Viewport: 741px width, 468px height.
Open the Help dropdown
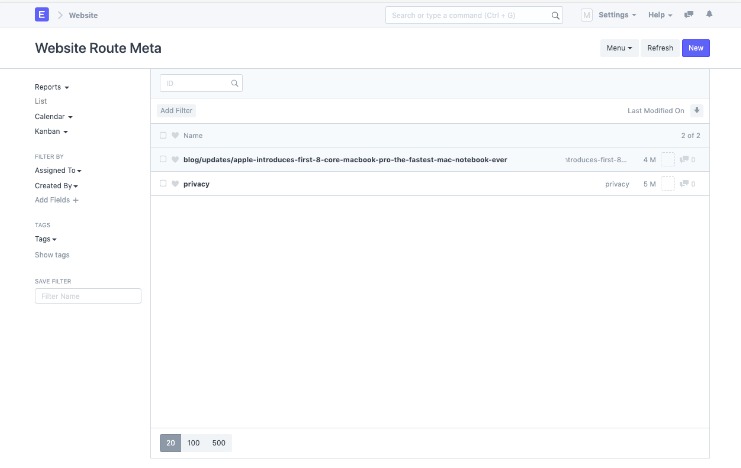(x=660, y=15)
